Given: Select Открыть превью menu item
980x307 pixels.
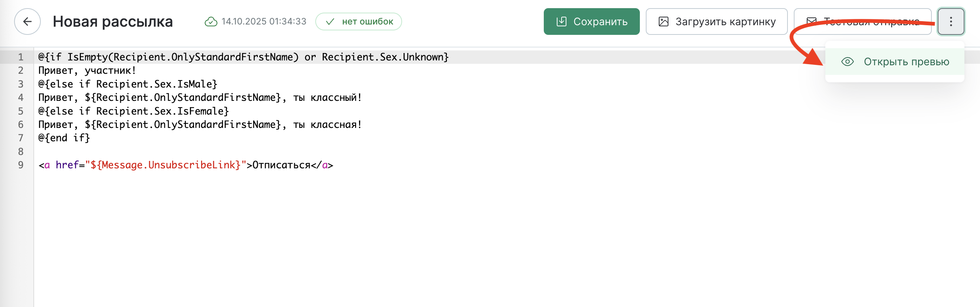Looking at the screenshot, I should [x=906, y=62].
